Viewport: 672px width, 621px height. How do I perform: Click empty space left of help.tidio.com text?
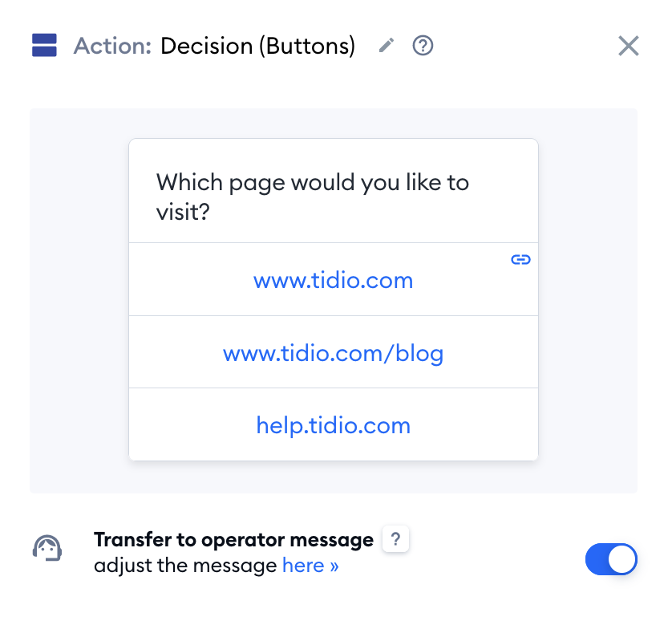tap(192, 424)
